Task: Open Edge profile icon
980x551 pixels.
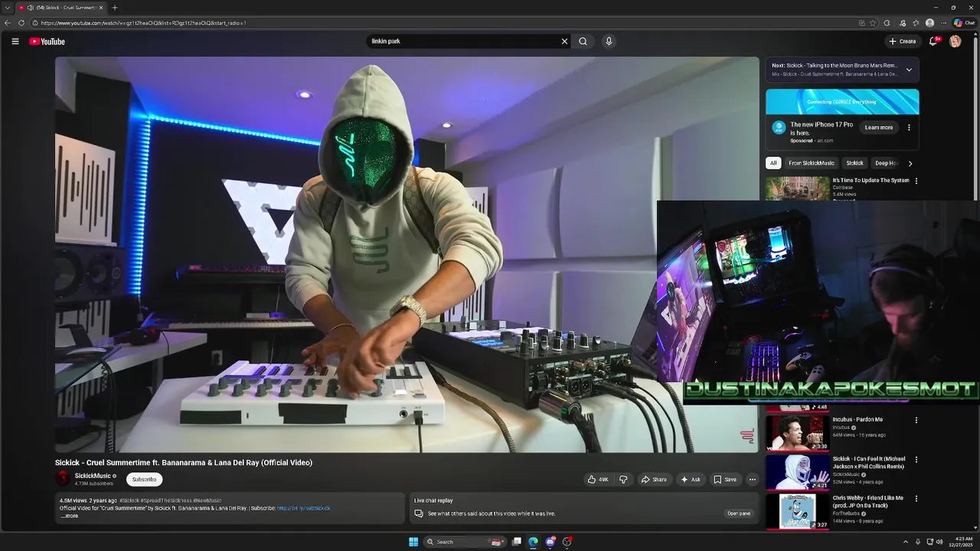Action: (x=929, y=23)
